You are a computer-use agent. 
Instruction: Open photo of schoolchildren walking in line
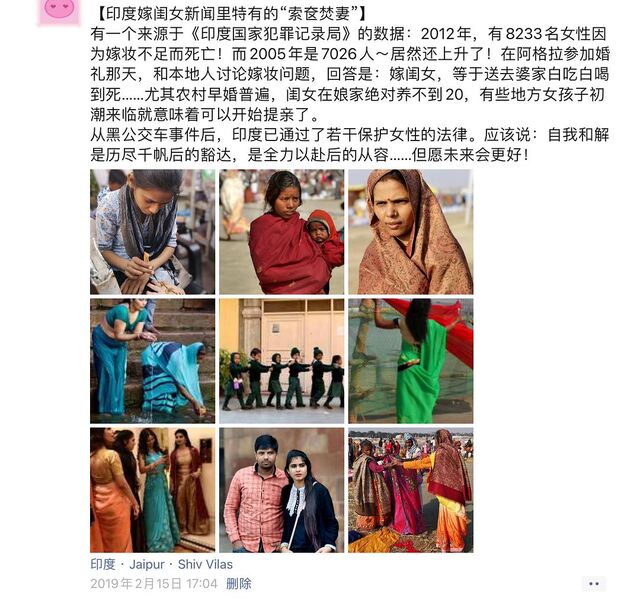(x=282, y=361)
